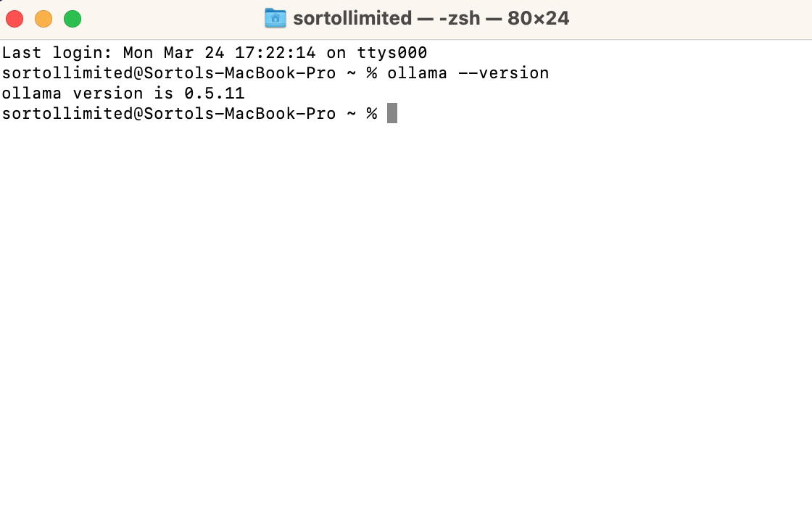Close the Terminal window with red button
Image resolution: width=812 pixels, height=532 pixels.
click(x=14, y=19)
